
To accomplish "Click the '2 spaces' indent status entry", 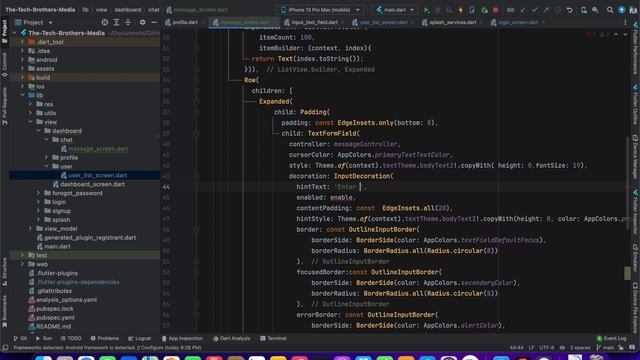I will click(x=580, y=348).
